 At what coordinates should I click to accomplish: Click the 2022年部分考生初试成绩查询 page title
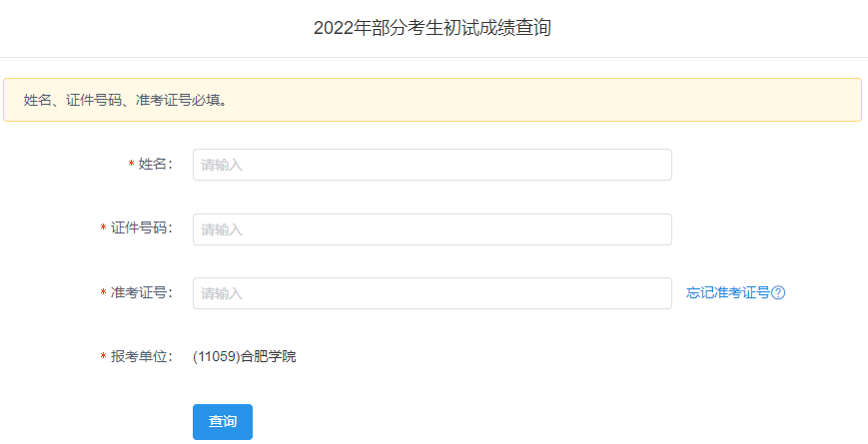[433, 28]
